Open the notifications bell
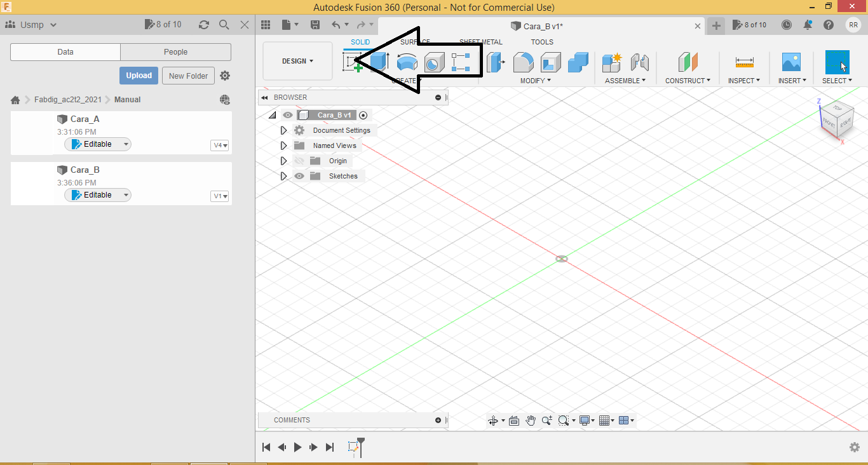The height and width of the screenshot is (465, 868). (808, 25)
